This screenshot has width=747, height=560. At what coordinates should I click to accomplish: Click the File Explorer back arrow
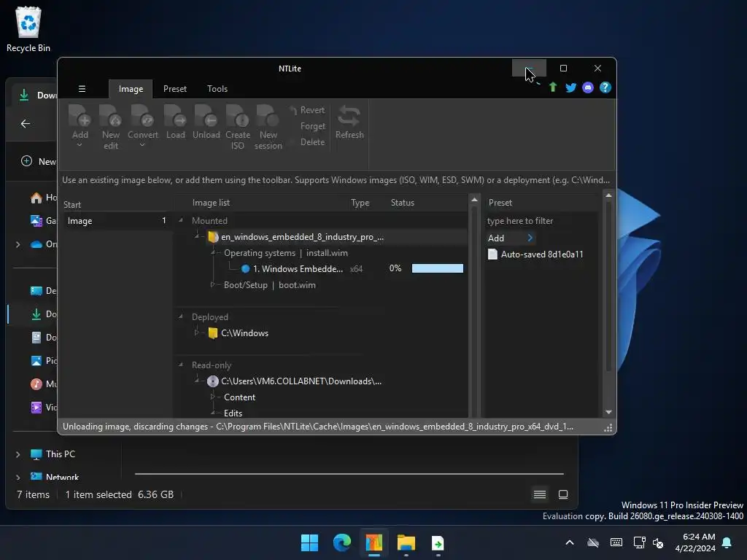(26, 124)
